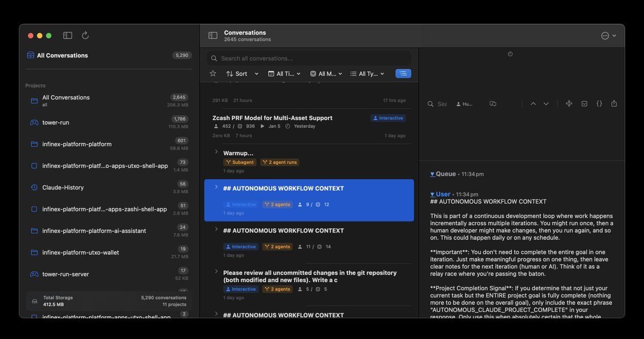This screenshot has width=644, height=339.
Task: Toggle the Hu... human filter in detail toolbar
Action: point(464,104)
